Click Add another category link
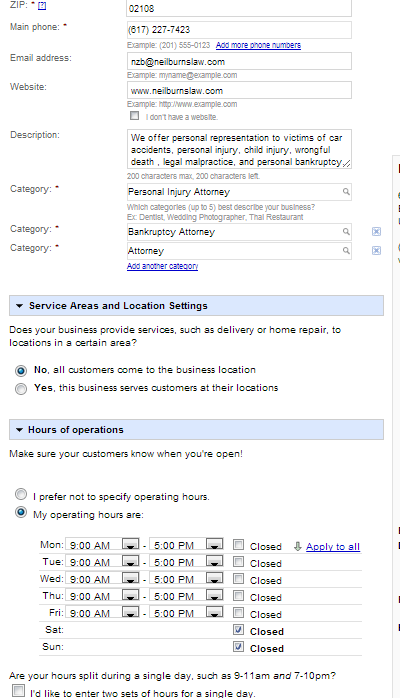Screen dimensions: 400x698 tap(162, 266)
